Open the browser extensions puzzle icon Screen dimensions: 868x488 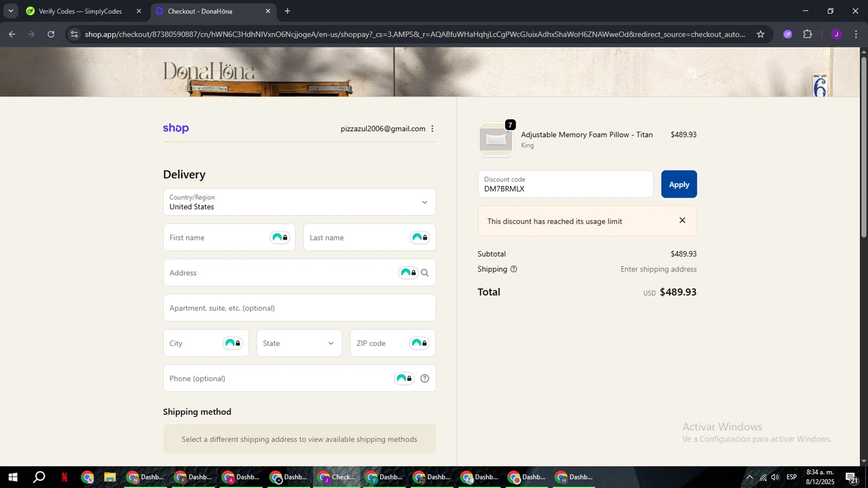(x=808, y=34)
